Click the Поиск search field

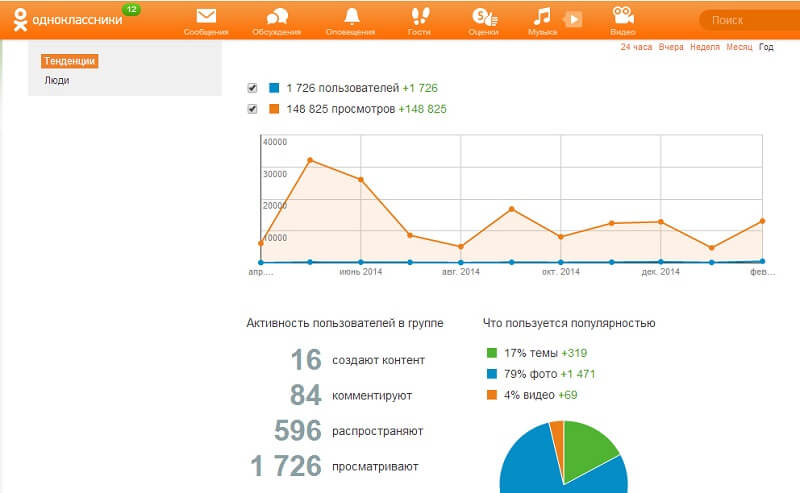pyautogui.click(x=745, y=20)
